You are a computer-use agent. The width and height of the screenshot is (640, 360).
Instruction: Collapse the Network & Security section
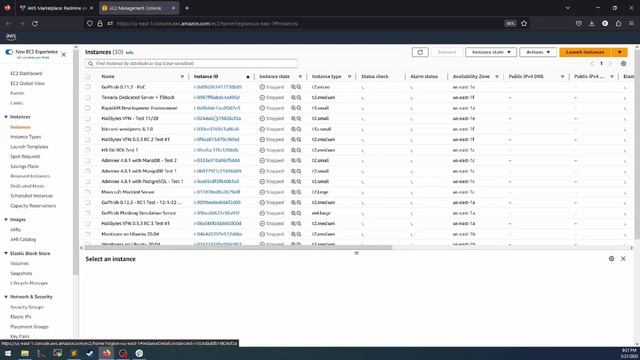[x=6, y=297]
